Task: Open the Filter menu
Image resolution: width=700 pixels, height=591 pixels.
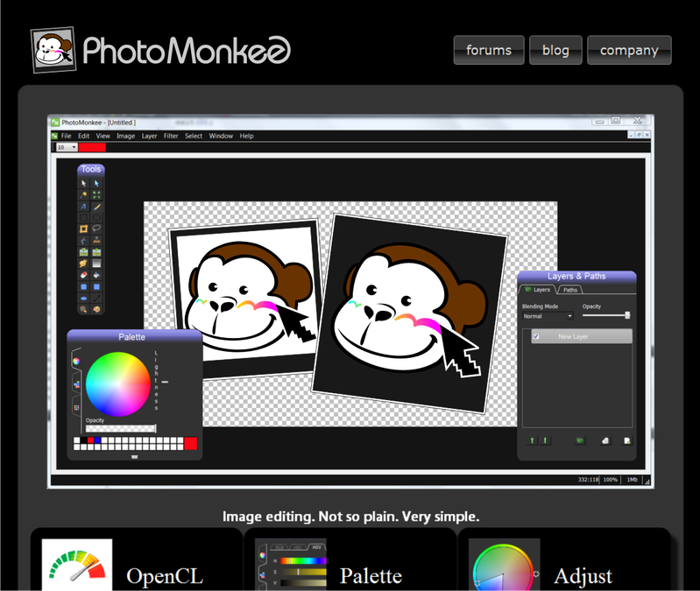Action: point(171,136)
